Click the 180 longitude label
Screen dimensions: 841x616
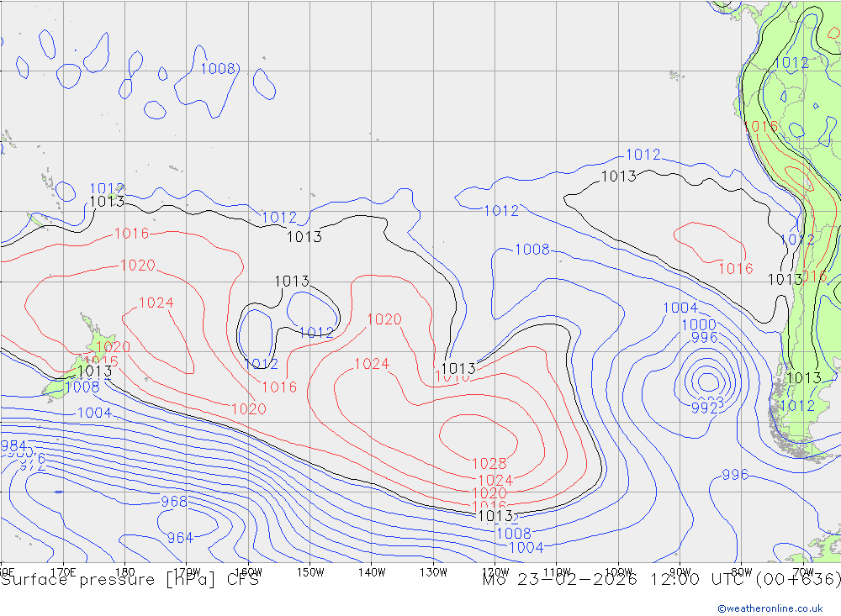pos(125,571)
